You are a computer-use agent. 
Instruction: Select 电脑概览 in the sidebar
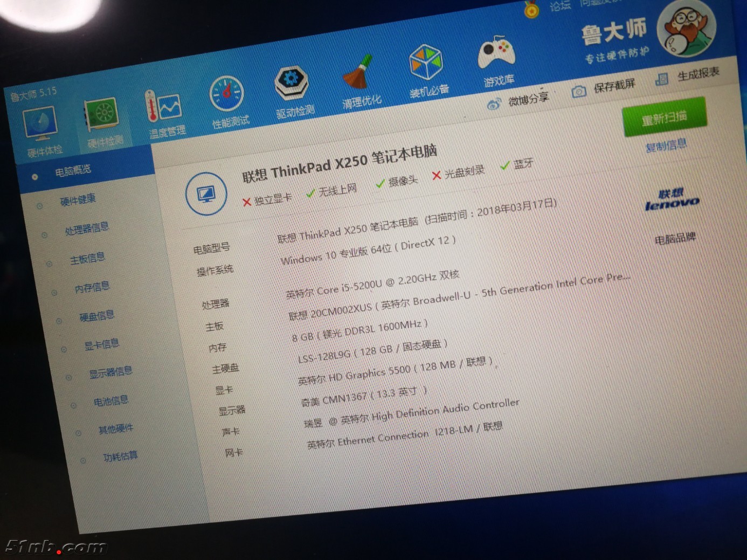pyautogui.click(x=73, y=171)
